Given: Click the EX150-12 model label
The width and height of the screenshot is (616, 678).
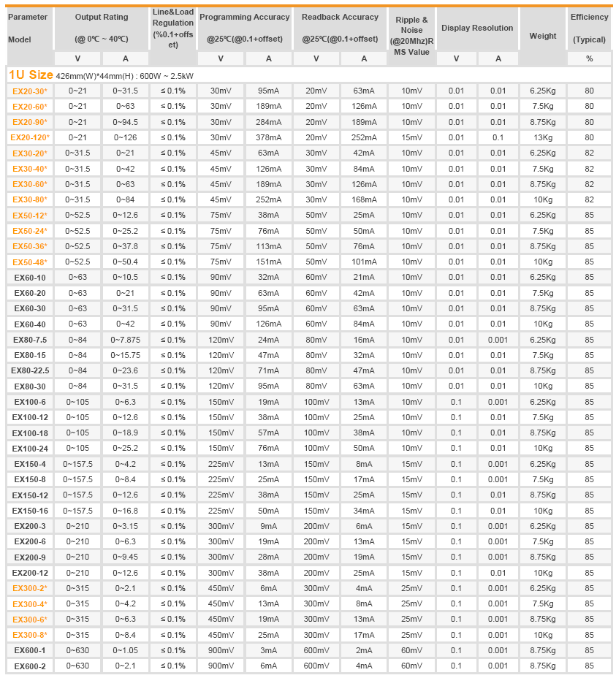Looking at the screenshot, I should [30, 495].
